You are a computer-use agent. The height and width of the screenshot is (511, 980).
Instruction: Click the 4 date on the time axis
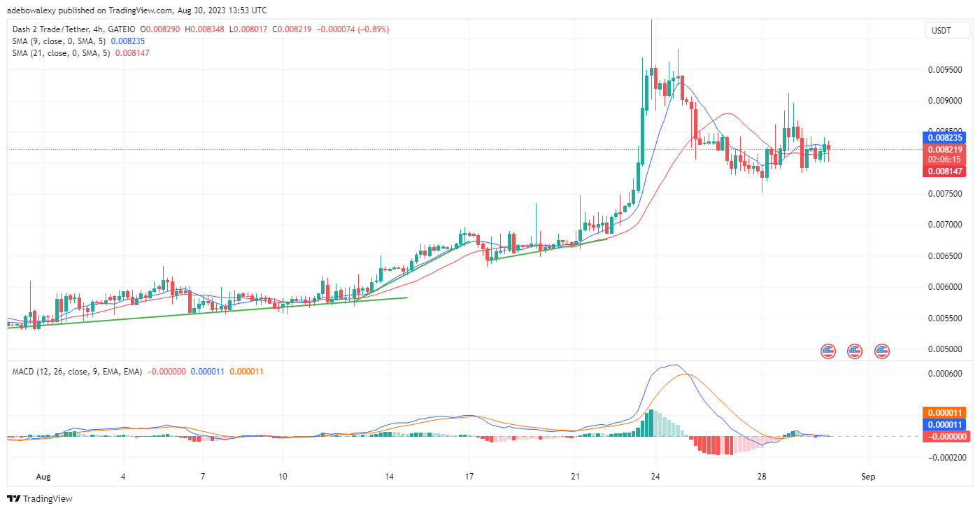pos(122,475)
